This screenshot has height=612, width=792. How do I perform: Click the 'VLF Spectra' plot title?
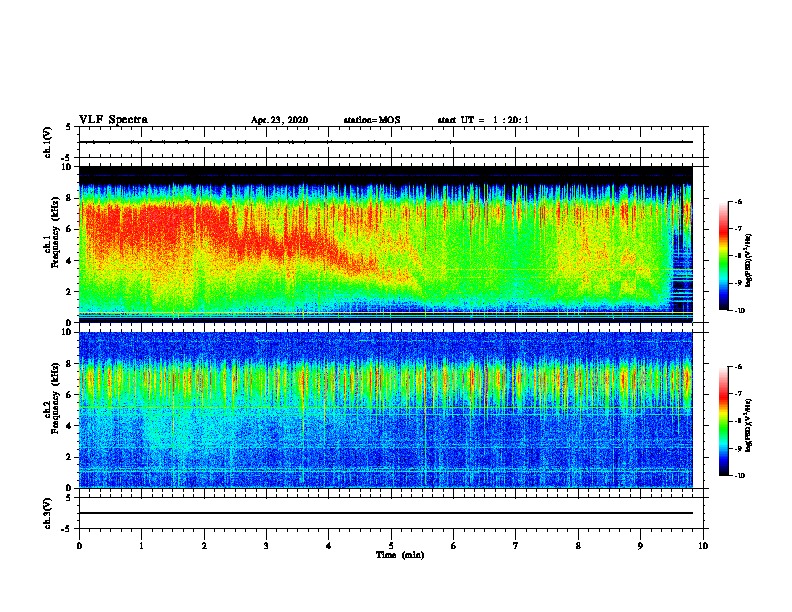tap(113, 120)
